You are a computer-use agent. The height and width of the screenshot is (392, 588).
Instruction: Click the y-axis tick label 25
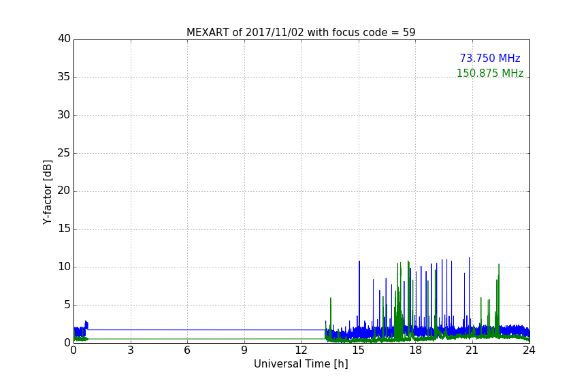click(64, 152)
